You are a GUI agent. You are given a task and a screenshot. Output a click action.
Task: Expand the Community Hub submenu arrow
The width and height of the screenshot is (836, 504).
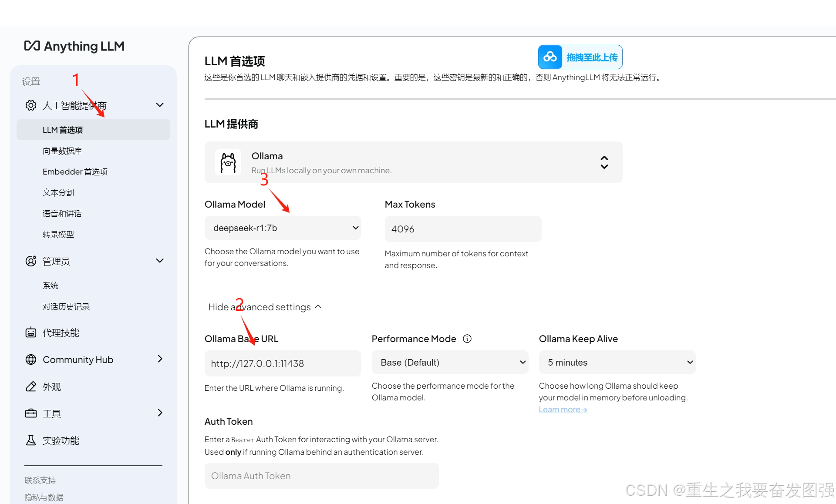160,359
